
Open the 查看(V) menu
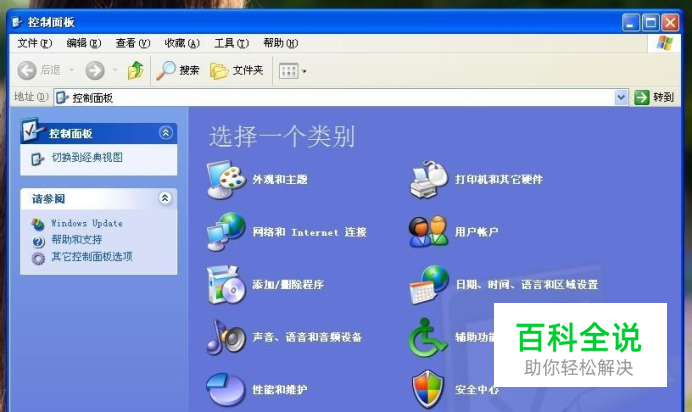coord(133,43)
